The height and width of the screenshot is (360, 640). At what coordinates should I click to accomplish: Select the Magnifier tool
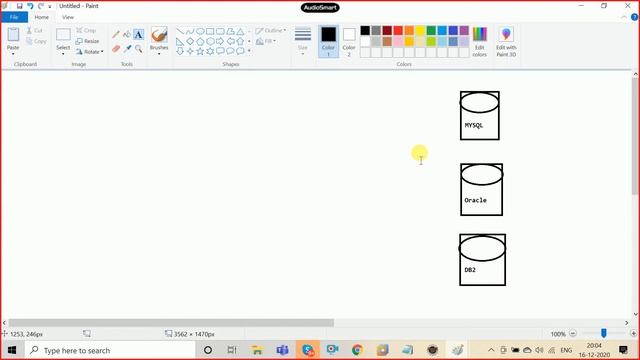click(x=138, y=49)
